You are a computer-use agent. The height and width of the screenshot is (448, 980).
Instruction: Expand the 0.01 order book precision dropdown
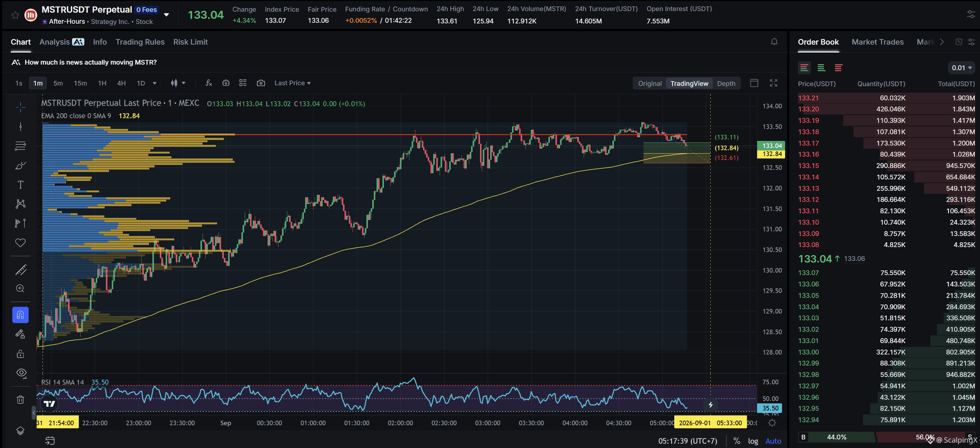[x=961, y=68]
